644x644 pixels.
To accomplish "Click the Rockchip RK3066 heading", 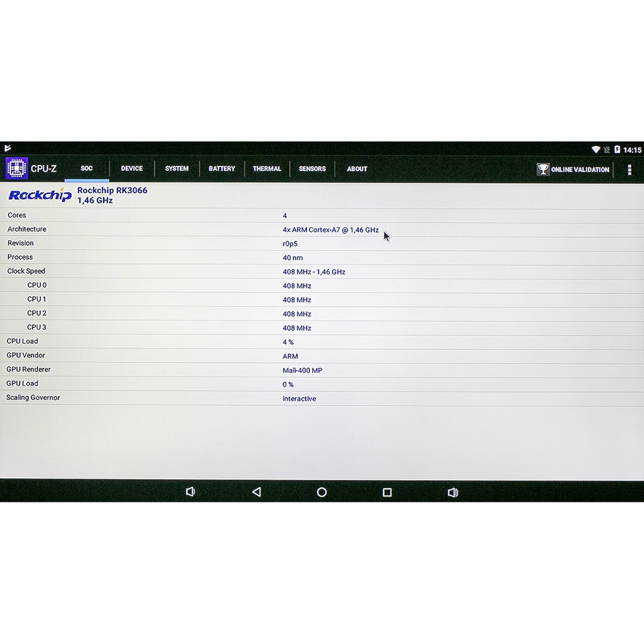I will pos(112,190).
